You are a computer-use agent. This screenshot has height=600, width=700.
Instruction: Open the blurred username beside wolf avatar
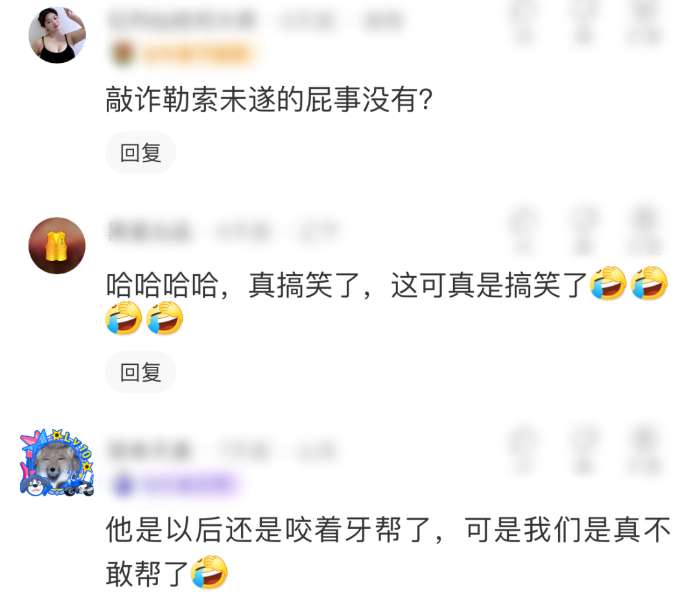pyautogui.click(x=149, y=450)
